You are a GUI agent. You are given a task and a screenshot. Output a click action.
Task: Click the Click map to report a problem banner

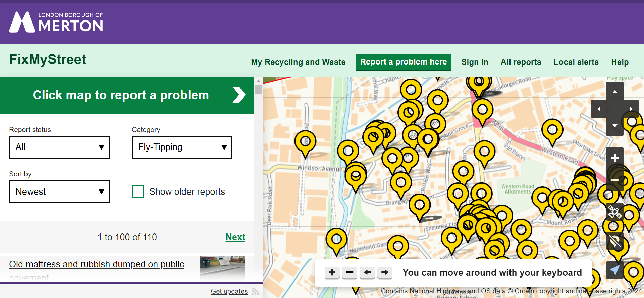127,95
